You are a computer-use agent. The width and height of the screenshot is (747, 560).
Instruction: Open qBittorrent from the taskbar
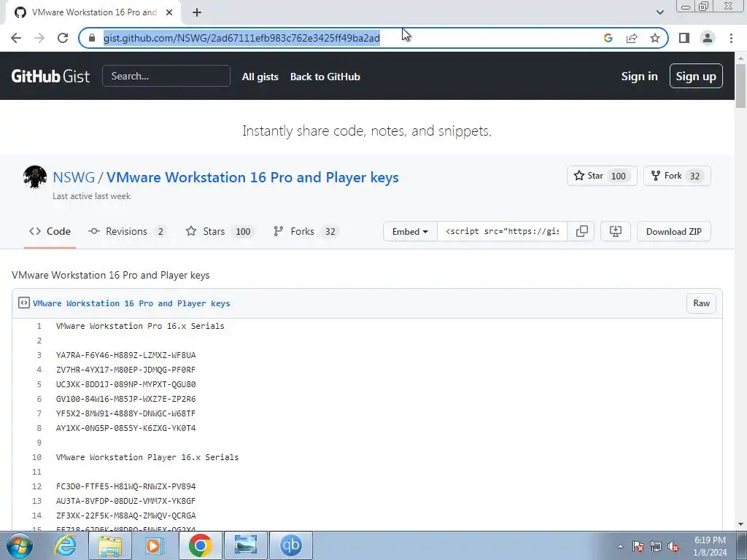coord(291,545)
